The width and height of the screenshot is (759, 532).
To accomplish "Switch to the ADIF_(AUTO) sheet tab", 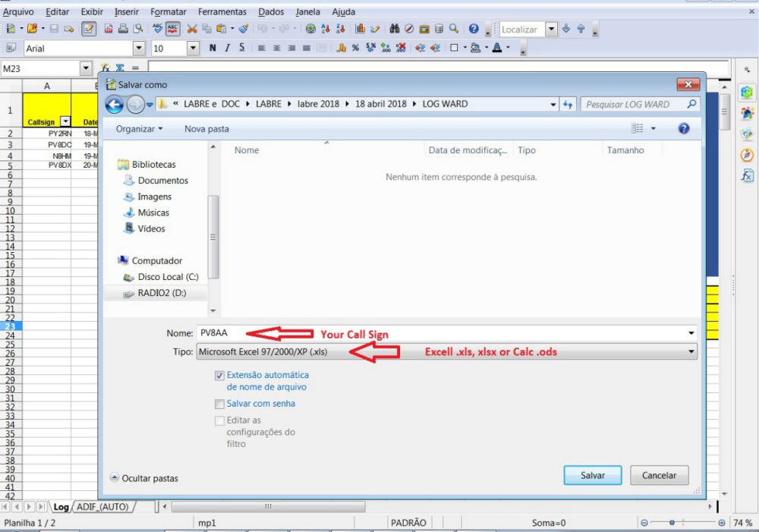I will tap(103, 506).
